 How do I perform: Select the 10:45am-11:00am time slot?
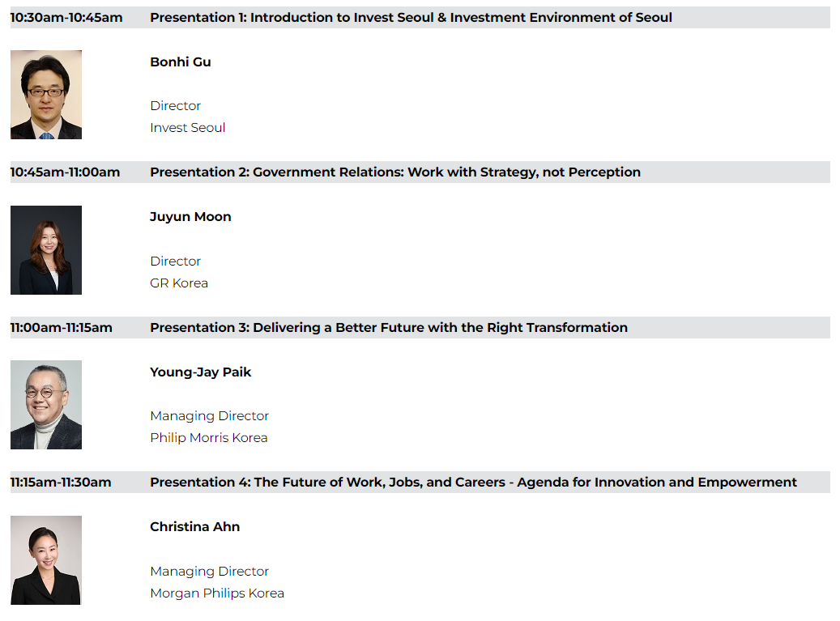coord(66,172)
